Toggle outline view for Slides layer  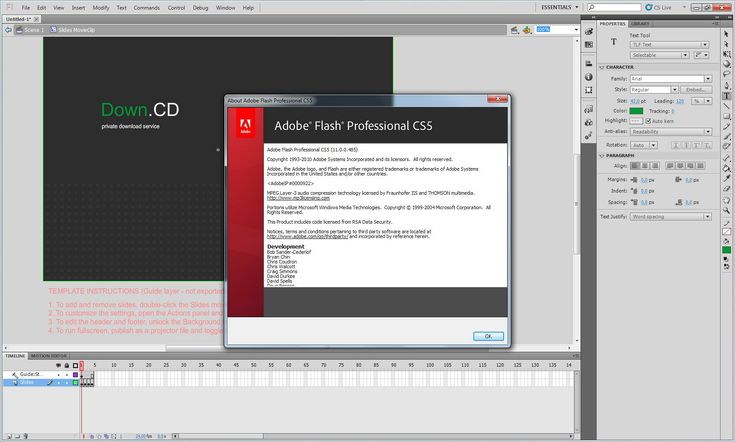click(74, 382)
